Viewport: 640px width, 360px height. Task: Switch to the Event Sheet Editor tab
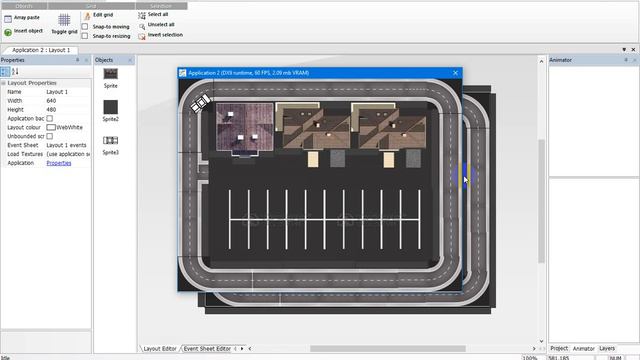(207, 349)
